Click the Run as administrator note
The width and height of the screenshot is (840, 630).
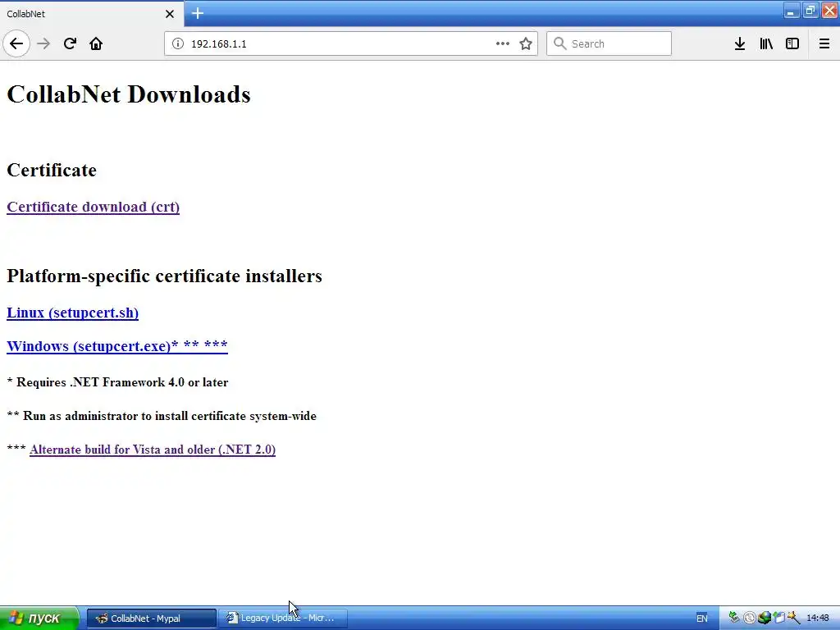(x=162, y=416)
